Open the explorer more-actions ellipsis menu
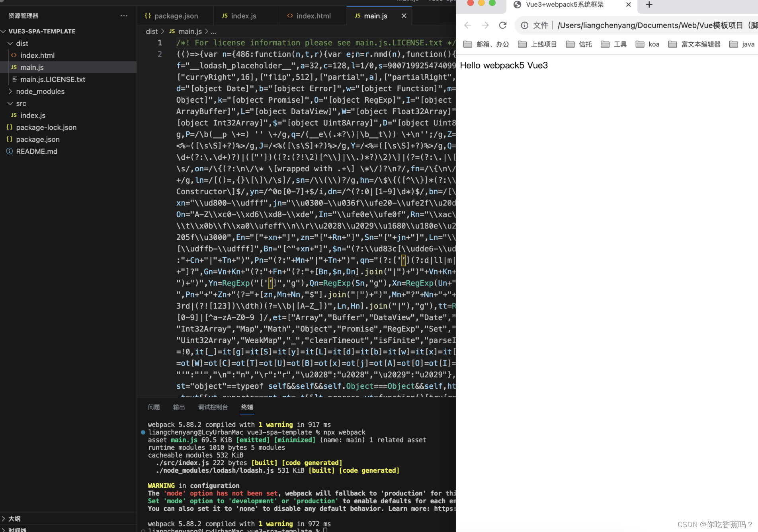Image resolution: width=758 pixels, height=532 pixels. (124, 16)
